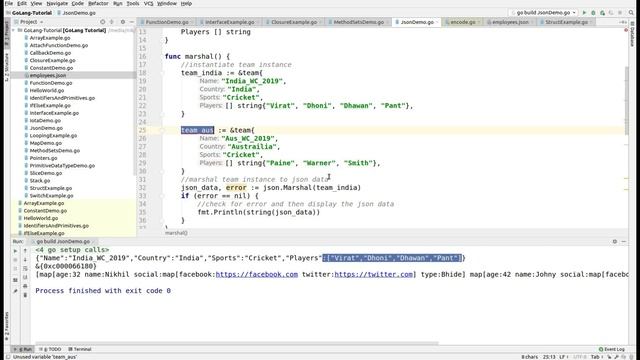Close the JsonDemo.go editor tab

(x=437, y=22)
